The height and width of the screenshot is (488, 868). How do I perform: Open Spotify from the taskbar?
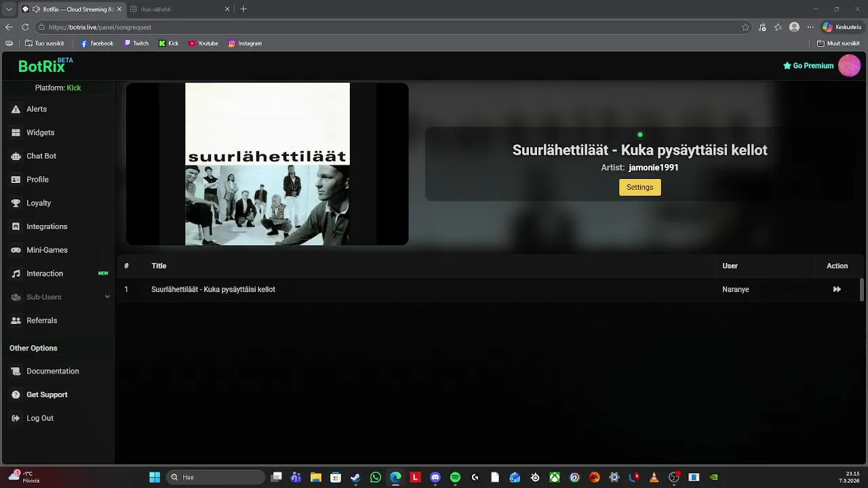pos(455,477)
